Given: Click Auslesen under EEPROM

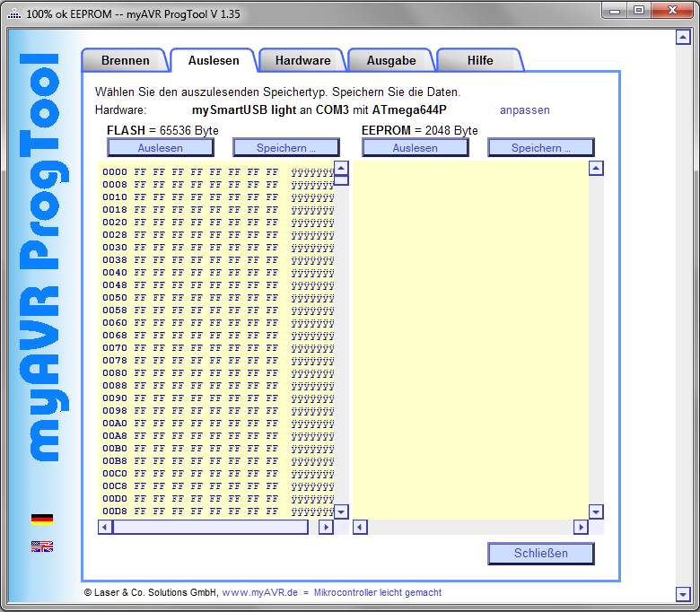Looking at the screenshot, I should (416, 148).
